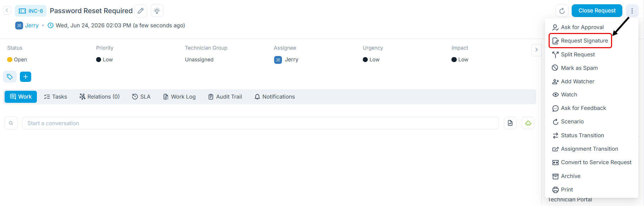Change the Assignee Jerry field
Screen dimensions: 644x206
pos(286,60)
